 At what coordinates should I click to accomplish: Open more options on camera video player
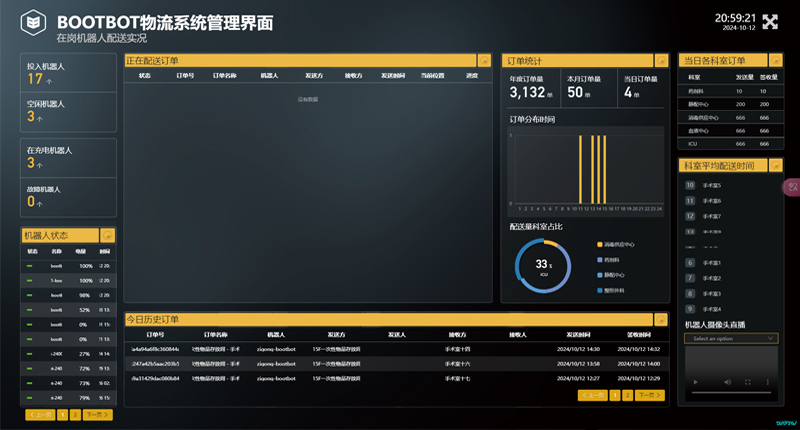767,382
